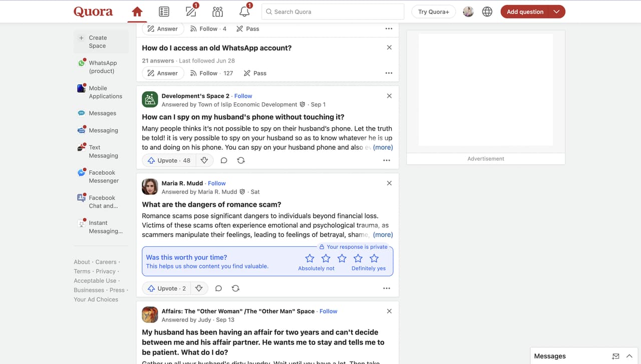
Task: Open the Affairs Space avatar
Action: point(150,314)
